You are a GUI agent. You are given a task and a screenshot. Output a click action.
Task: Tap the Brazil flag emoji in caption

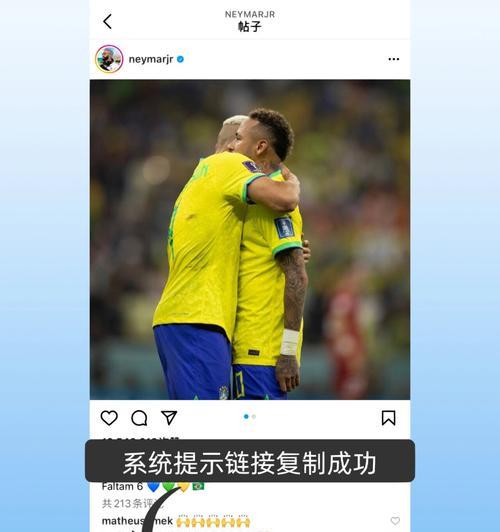(198, 487)
